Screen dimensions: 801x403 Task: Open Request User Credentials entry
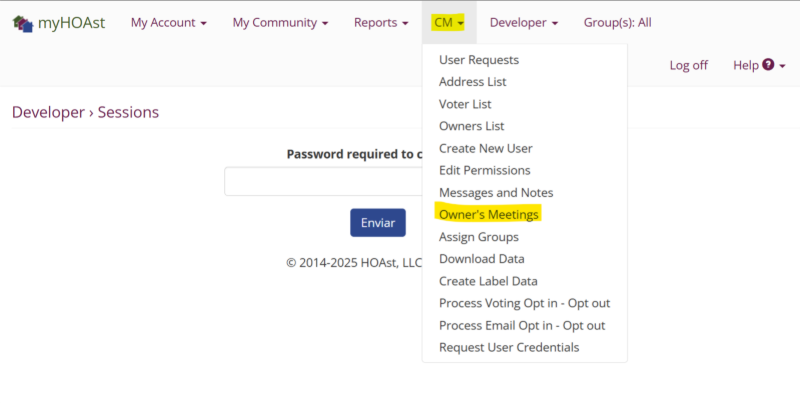click(x=508, y=347)
